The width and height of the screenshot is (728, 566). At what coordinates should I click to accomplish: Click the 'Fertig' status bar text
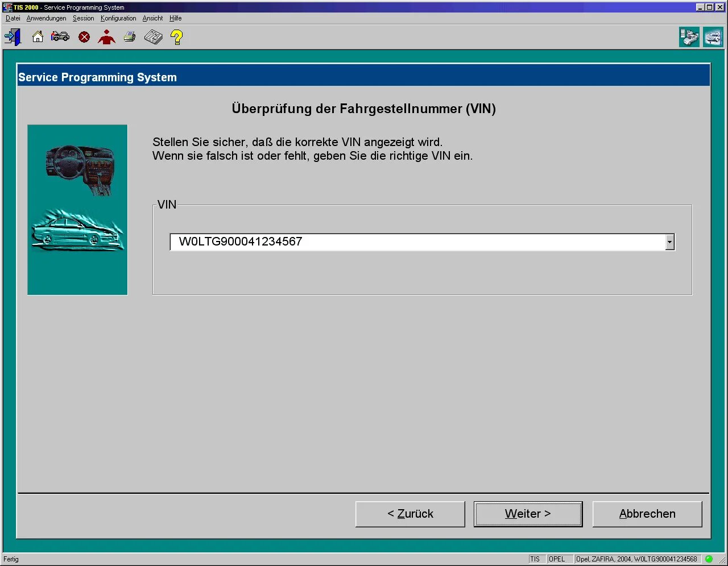click(11, 559)
